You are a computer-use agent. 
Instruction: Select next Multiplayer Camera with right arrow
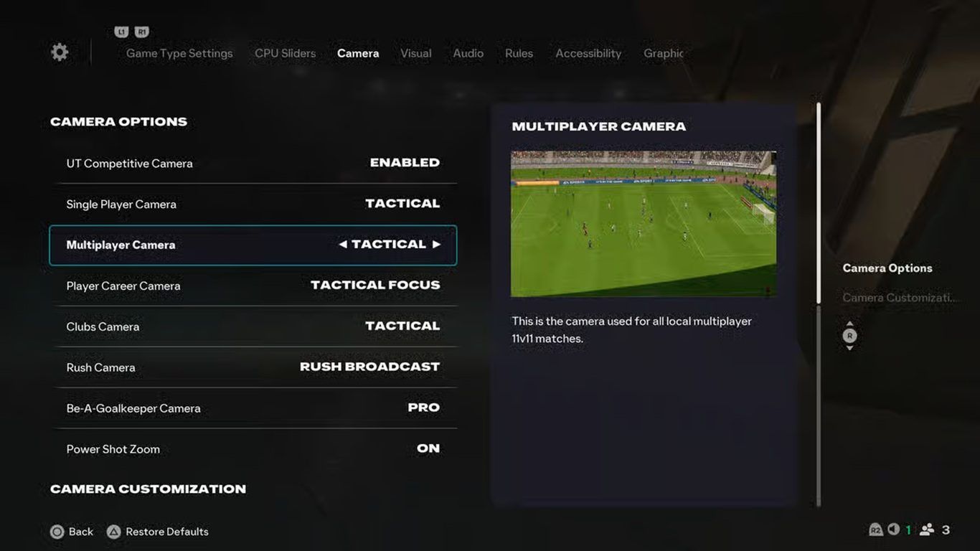436,245
